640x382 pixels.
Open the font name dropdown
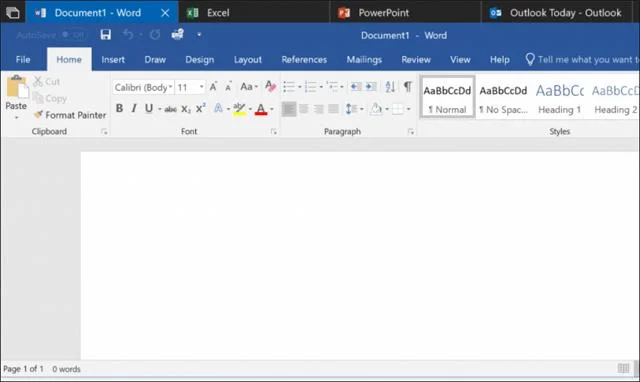point(170,87)
